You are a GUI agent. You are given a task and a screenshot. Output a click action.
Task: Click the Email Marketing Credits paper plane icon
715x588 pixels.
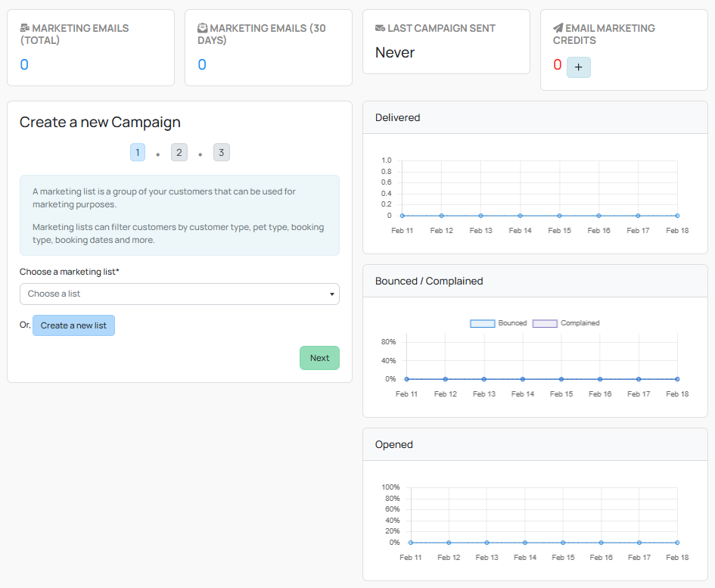(x=558, y=28)
